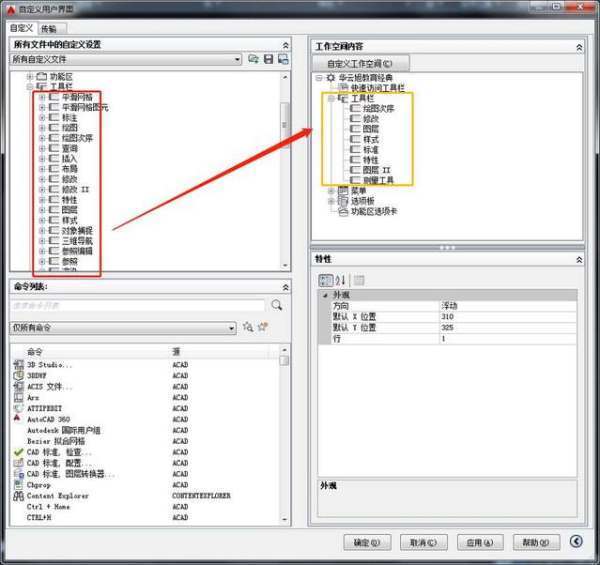Click the CAD 标准 图层转换器 command icon
This screenshot has height=565, width=600.
[x=18, y=474]
